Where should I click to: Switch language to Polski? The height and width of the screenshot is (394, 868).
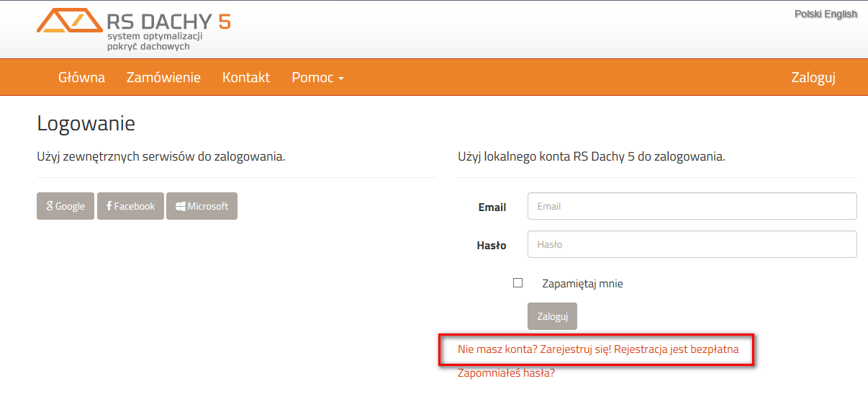pyautogui.click(x=808, y=14)
